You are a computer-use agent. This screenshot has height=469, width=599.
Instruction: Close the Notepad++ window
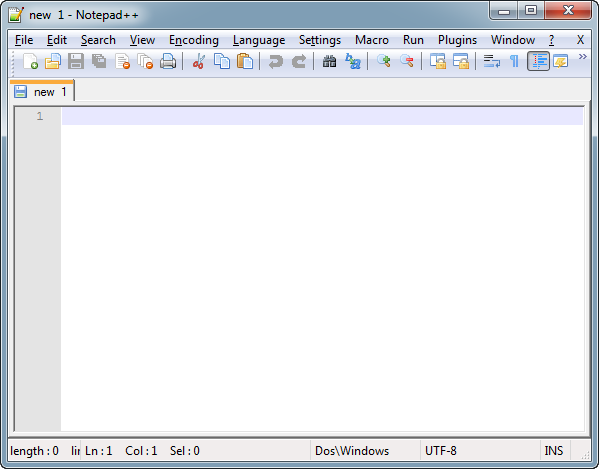(568, 11)
